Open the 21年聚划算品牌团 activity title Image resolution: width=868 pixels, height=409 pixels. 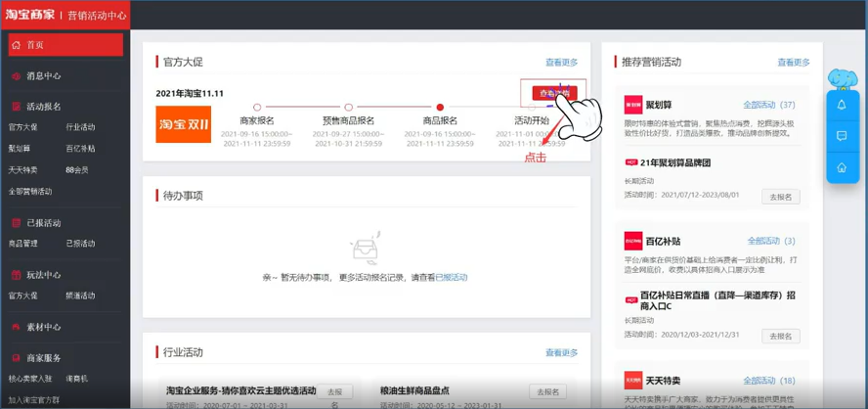click(x=674, y=162)
